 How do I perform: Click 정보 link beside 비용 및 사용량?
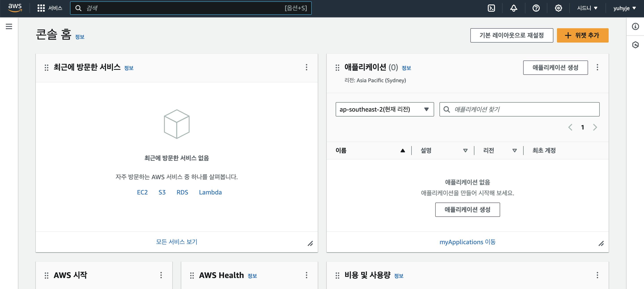coord(399,276)
